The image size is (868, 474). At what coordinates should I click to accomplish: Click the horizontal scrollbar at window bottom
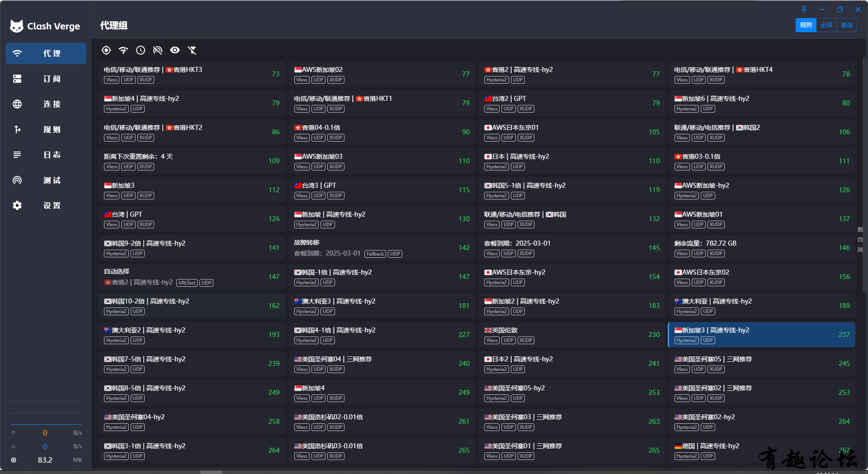pos(211,472)
